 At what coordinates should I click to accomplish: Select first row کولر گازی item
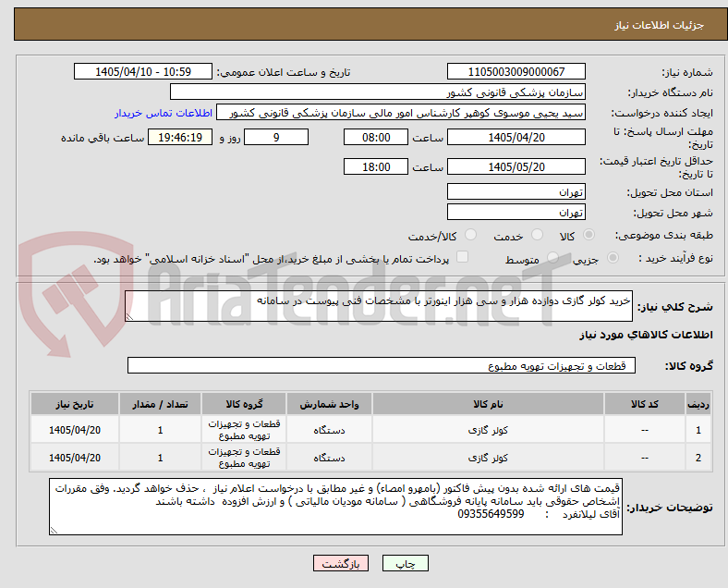pyautogui.click(x=488, y=430)
